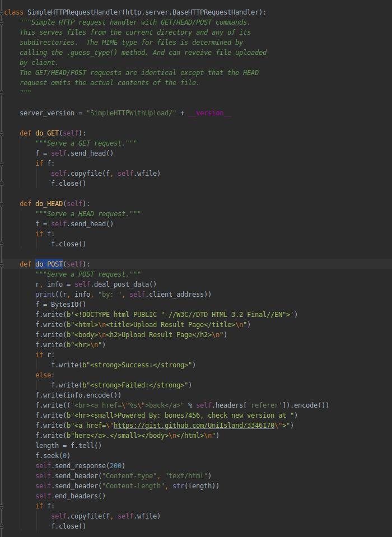Collapse the class docstring fold marker
The image size is (392, 537).
2,22
